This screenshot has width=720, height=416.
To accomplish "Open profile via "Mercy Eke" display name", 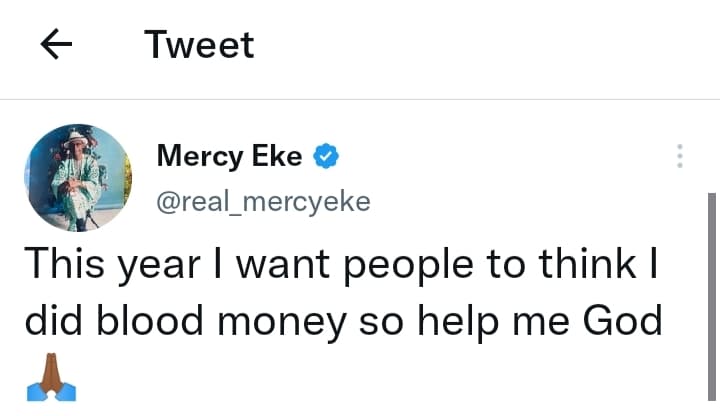I will [x=229, y=156].
